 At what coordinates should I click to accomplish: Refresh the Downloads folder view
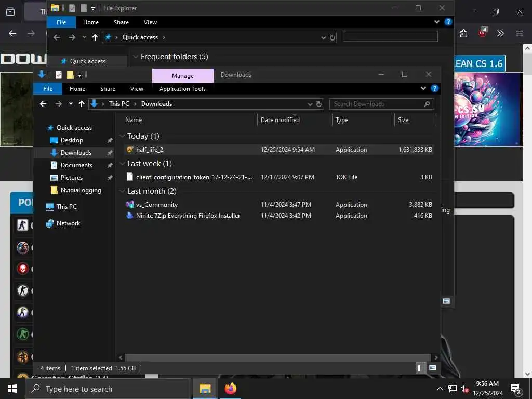tap(319, 104)
